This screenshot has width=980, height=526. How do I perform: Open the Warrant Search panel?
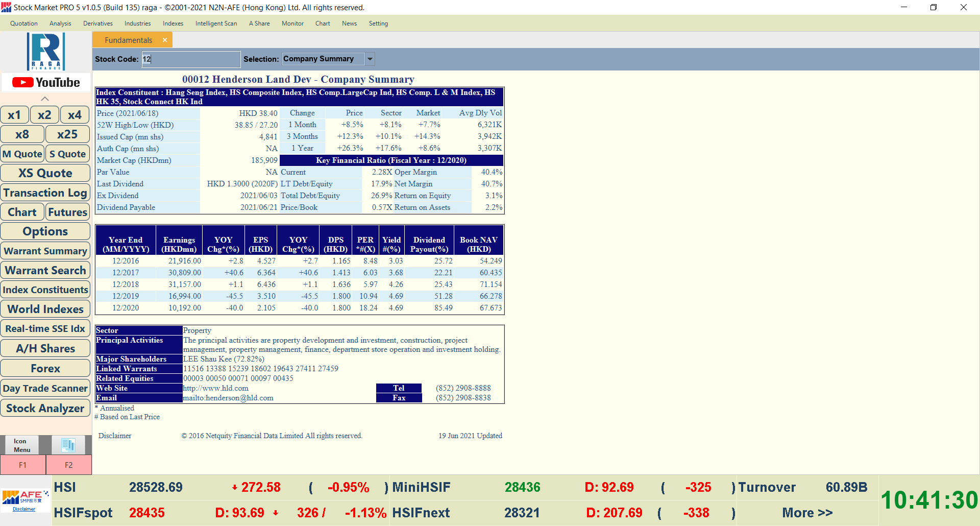point(45,270)
